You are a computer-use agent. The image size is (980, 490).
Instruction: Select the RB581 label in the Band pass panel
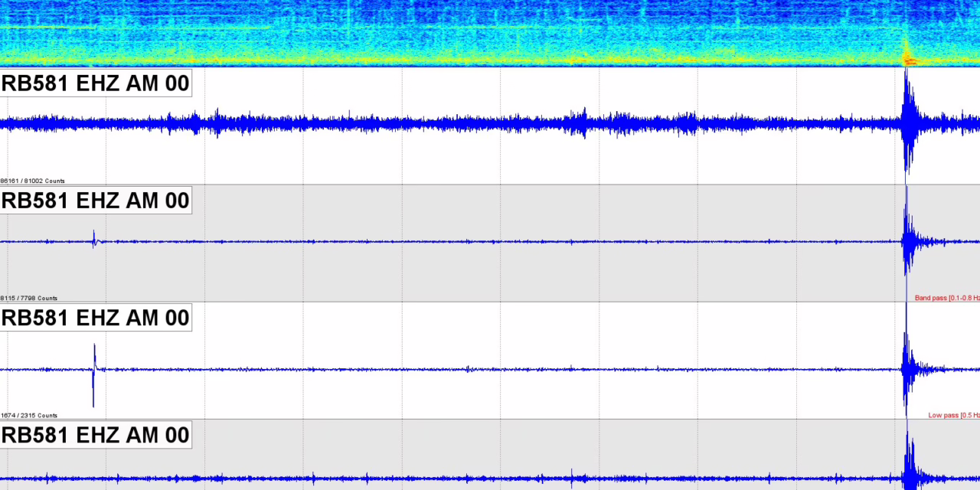(96, 201)
